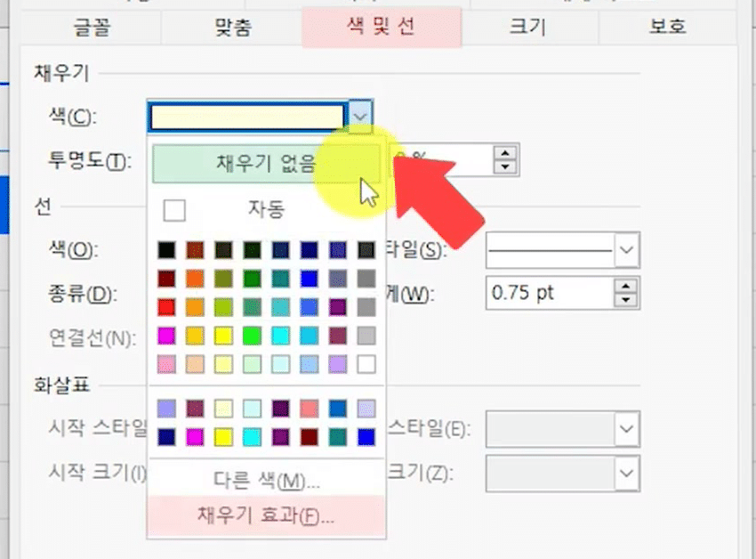756x559 pixels.
Task: Open the line style dropdown
Action: tap(626, 249)
